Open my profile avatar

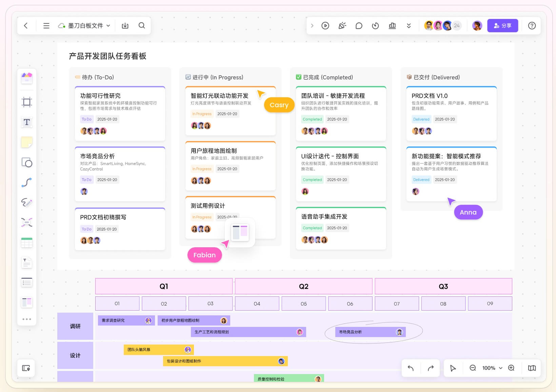click(477, 25)
